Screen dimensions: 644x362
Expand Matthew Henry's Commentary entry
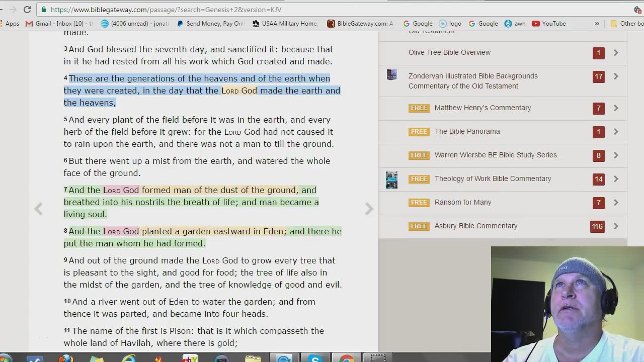(x=616, y=108)
